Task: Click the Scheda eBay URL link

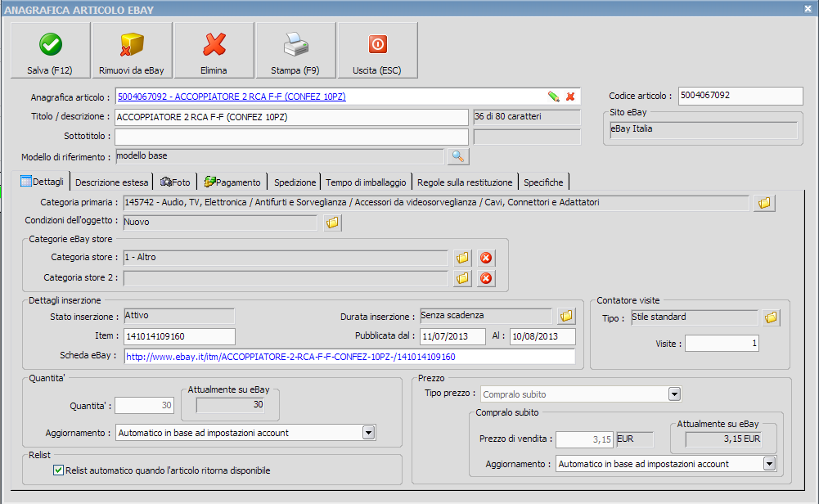Action: (290, 357)
